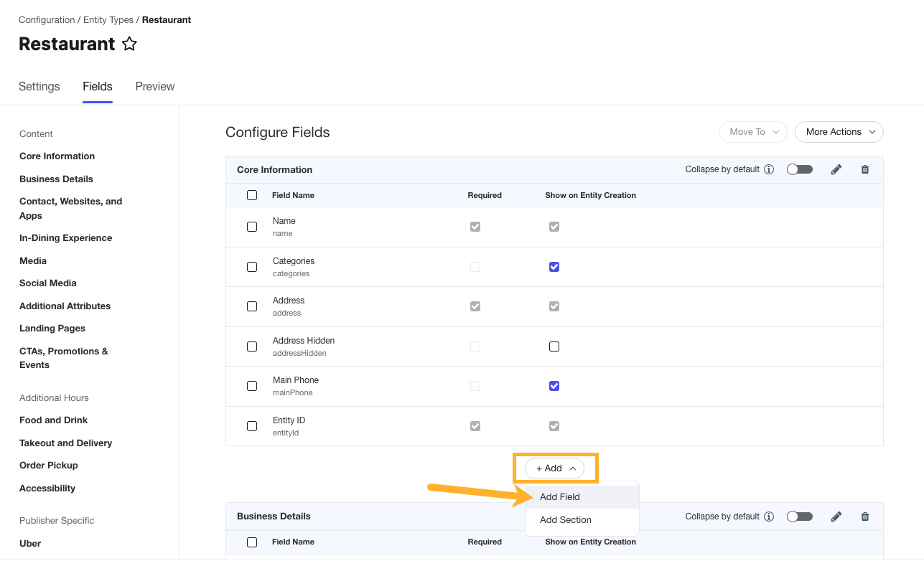The height and width of the screenshot is (561, 924).
Task: Collapse the + Add dropdown button
Action: click(554, 468)
